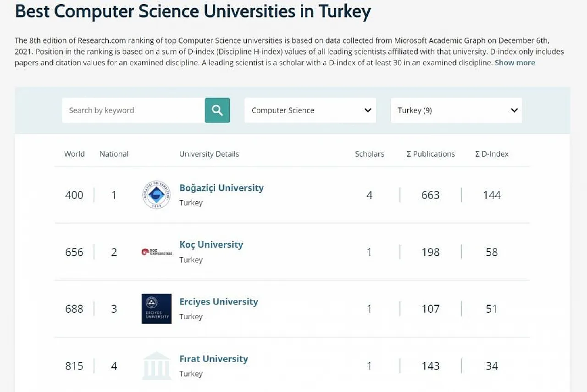This screenshot has height=392, width=587.
Task: Expand the Computer Science discipline dropdown
Action: tap(310, 110)
